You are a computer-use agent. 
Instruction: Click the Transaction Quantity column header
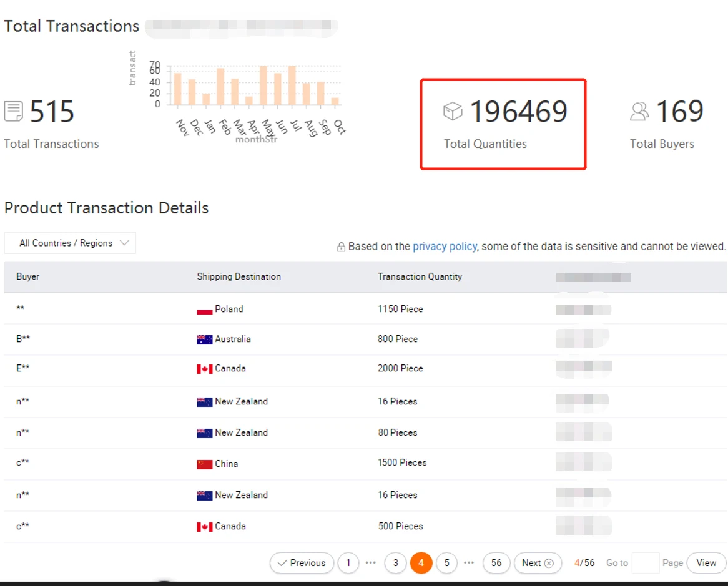tap(420, 276)
